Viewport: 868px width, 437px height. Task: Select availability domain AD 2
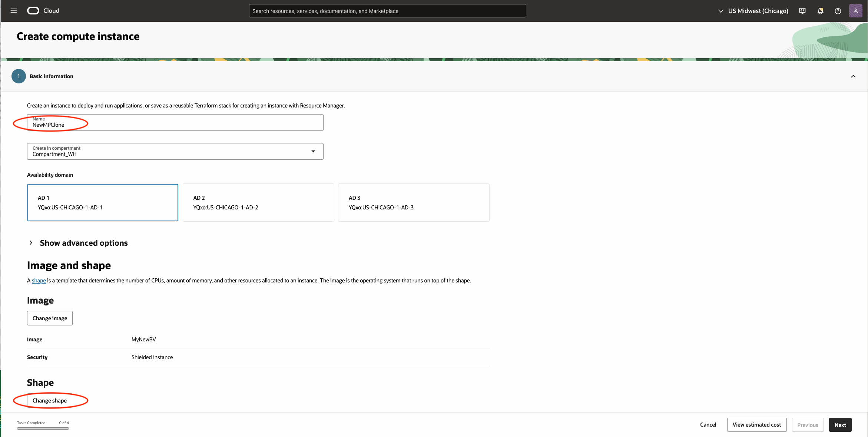tap(258, 202)
